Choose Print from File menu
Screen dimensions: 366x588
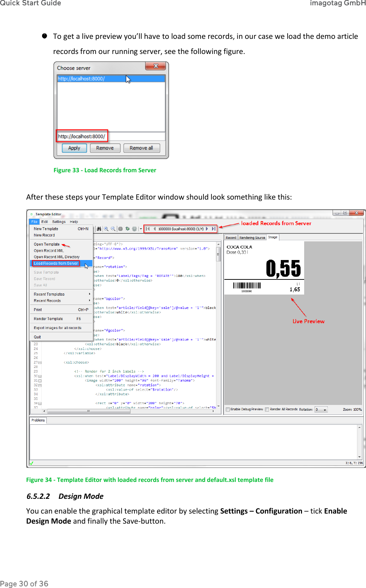pos(61,310)
